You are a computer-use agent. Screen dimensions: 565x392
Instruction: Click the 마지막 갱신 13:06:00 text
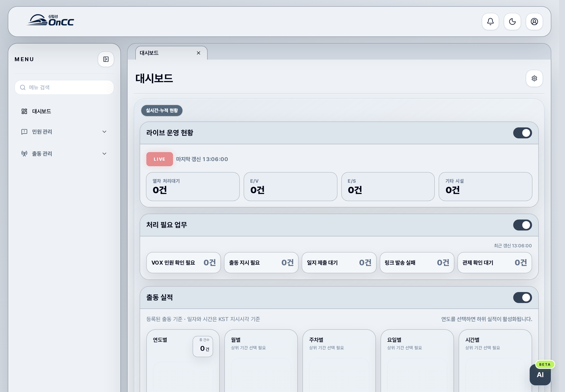coord(202,159)
